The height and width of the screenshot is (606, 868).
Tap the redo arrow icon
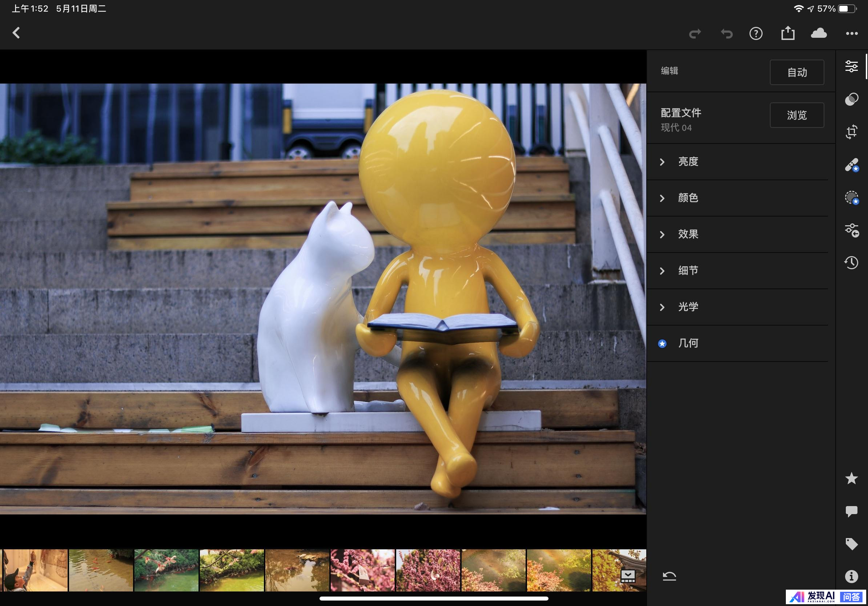(695, 34)
